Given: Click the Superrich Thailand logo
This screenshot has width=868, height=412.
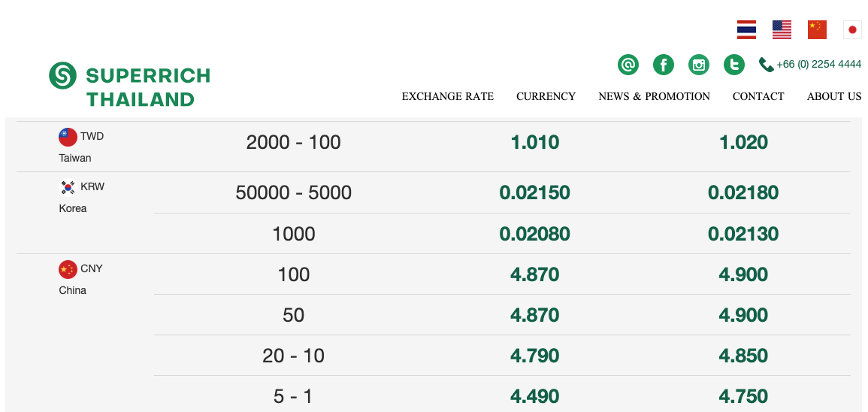Looking at the screenshot, I should coord(129,84).
